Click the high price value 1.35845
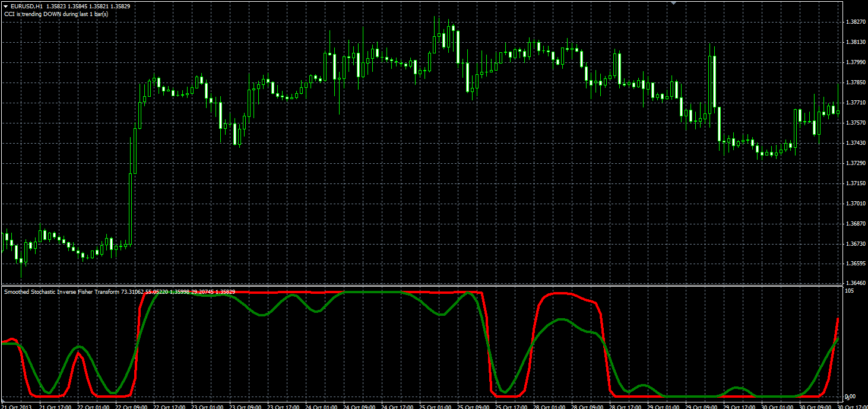The width and height of the screenshot is (868, 409). pyautogui.click(x=79, y=7)
